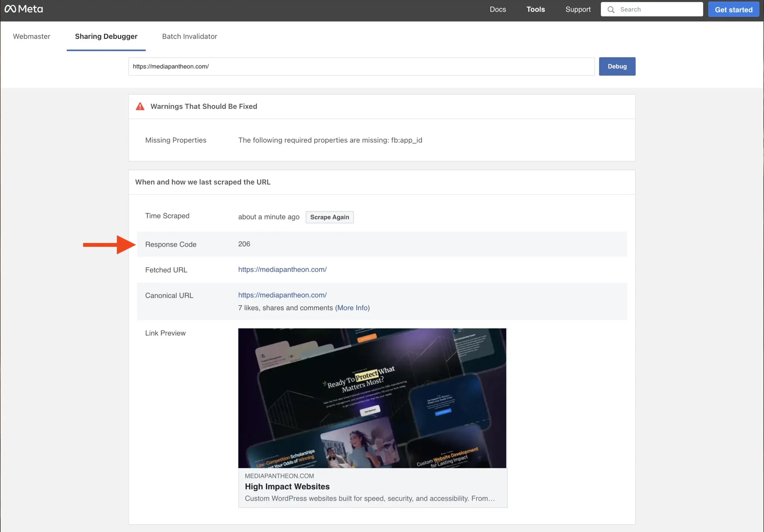Switch to the Batch Invalidator tab
This screenshot has height=532, width=764.
tap(190, 36)
